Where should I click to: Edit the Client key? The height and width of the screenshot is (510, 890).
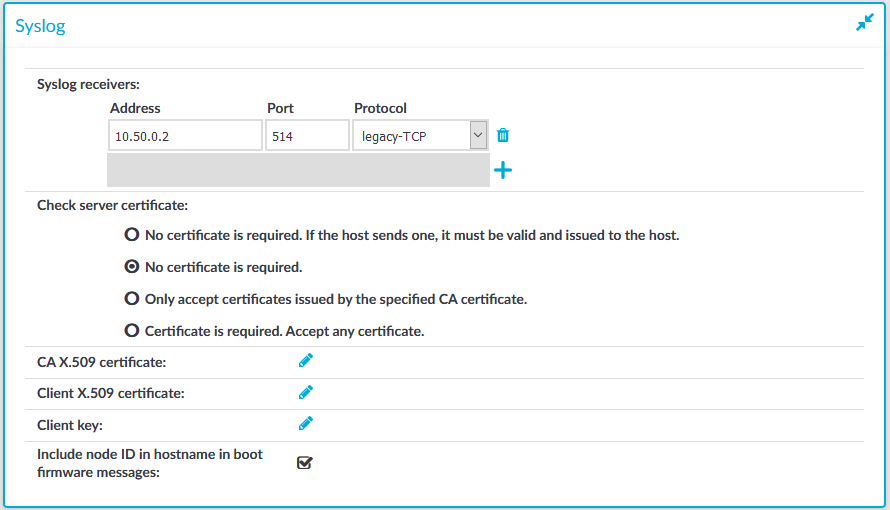tap(305, 424)
